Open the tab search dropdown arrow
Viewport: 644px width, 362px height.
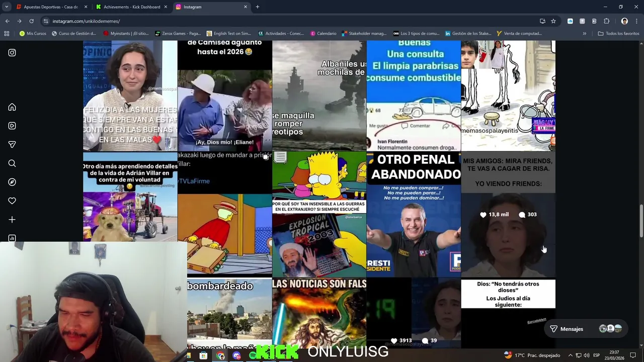click(x=7, y=7)
